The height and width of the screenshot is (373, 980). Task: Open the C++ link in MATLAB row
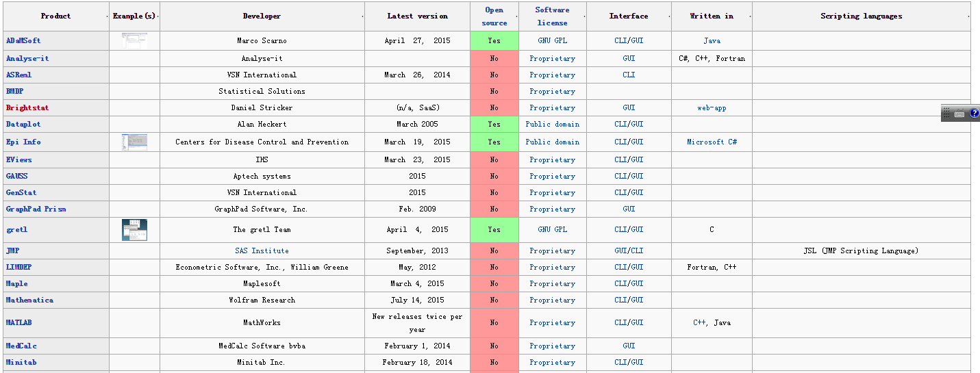point(699,322)
